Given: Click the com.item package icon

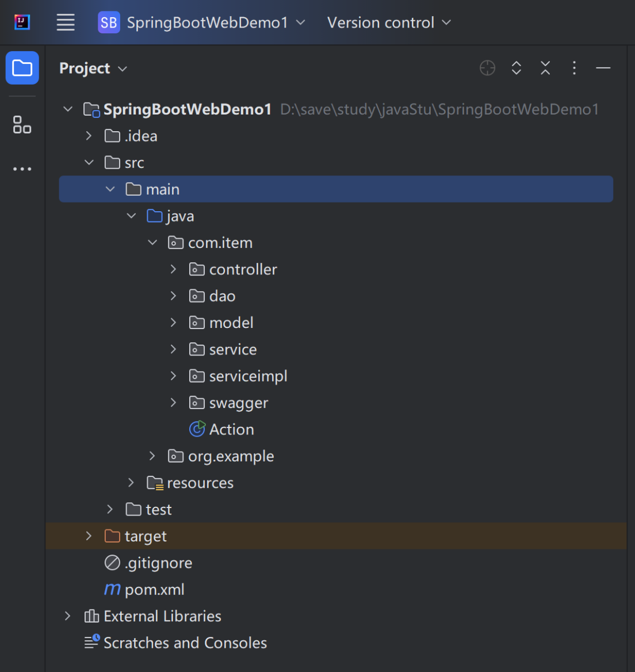Looking at the screenshot, I should (175, 243).
